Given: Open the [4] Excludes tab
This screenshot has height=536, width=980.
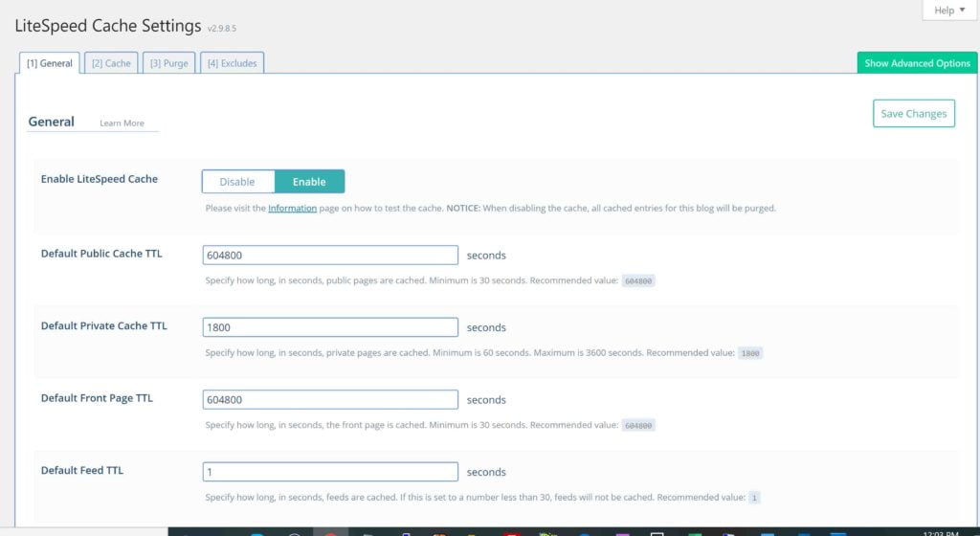Looking at the screenshot, I should coord(232,63).
